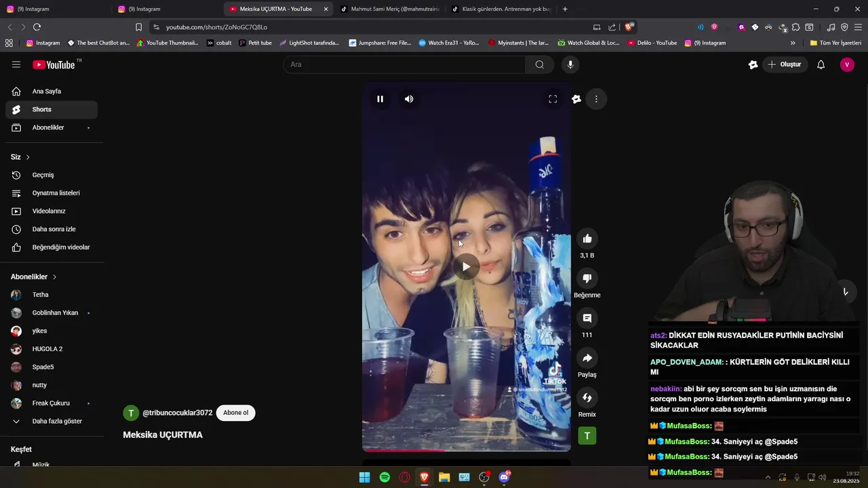Like the Meksika UÇURTMA short
Screen dimensions: 868x488
click(587, 239)
